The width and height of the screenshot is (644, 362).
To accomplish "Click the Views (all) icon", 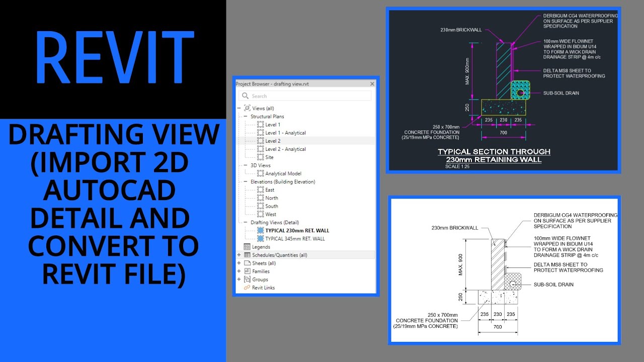I will pyautogui.click(x=247, y=108).
